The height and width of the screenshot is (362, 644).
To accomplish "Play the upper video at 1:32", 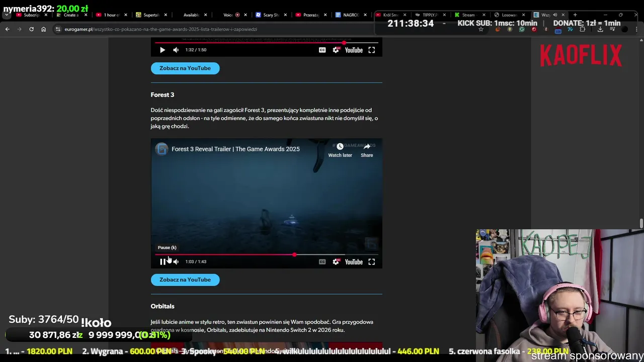I will tap(162, 50).
